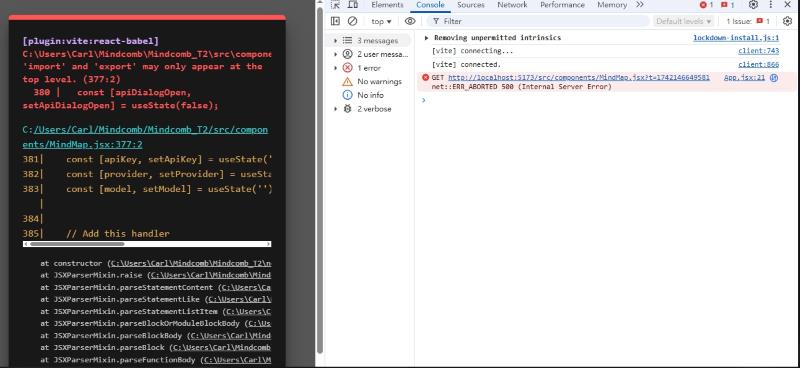This screenshot has width=800, height=368.
Task: Open the lockdown-install.js:1 source link
Action: [736, 38]
